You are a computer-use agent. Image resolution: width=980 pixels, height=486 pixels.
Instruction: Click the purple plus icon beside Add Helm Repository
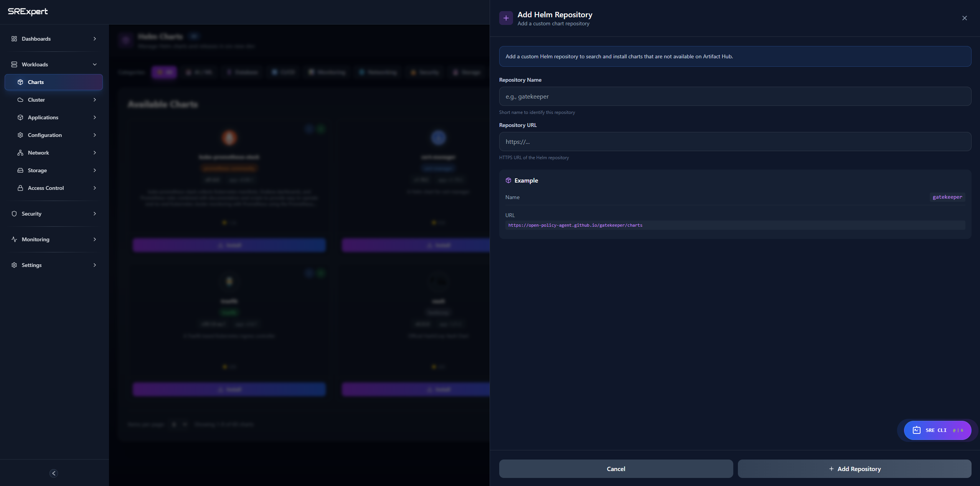pos(505,18)
